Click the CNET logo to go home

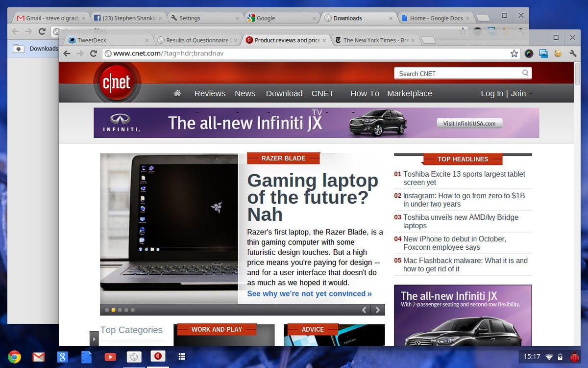[x=117, y=82]
